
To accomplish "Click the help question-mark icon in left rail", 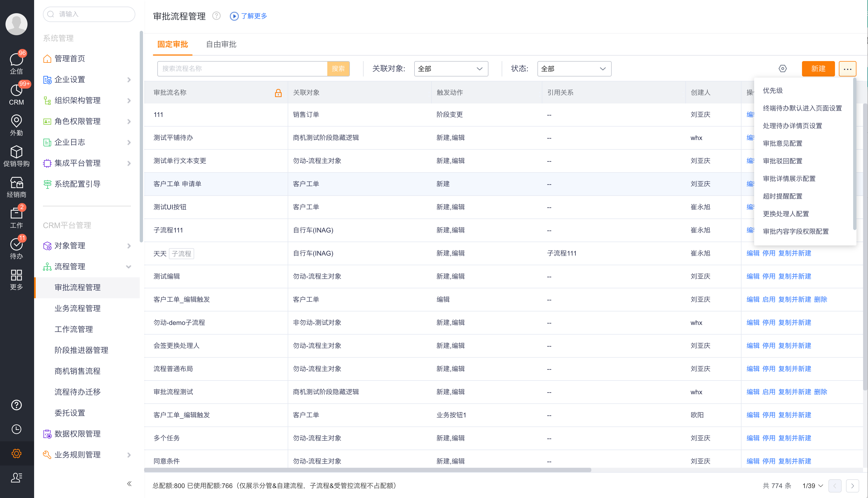I will tap(17, 405).
